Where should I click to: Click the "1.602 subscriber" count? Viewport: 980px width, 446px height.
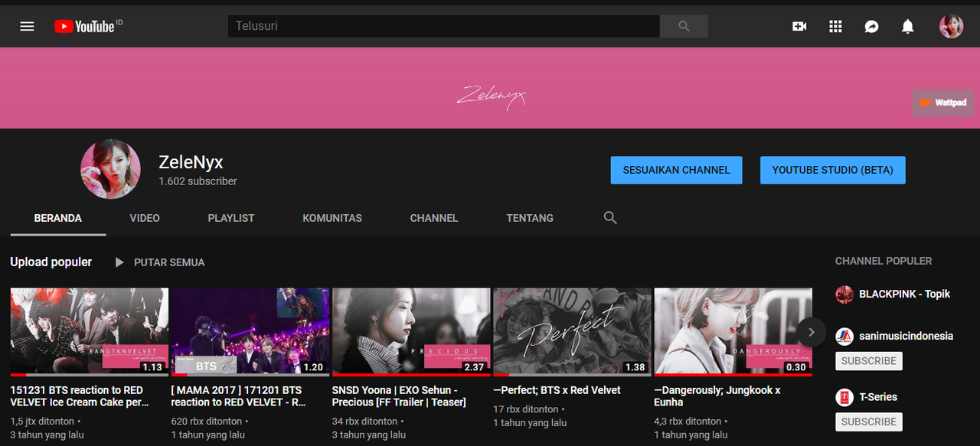point(198,182)
